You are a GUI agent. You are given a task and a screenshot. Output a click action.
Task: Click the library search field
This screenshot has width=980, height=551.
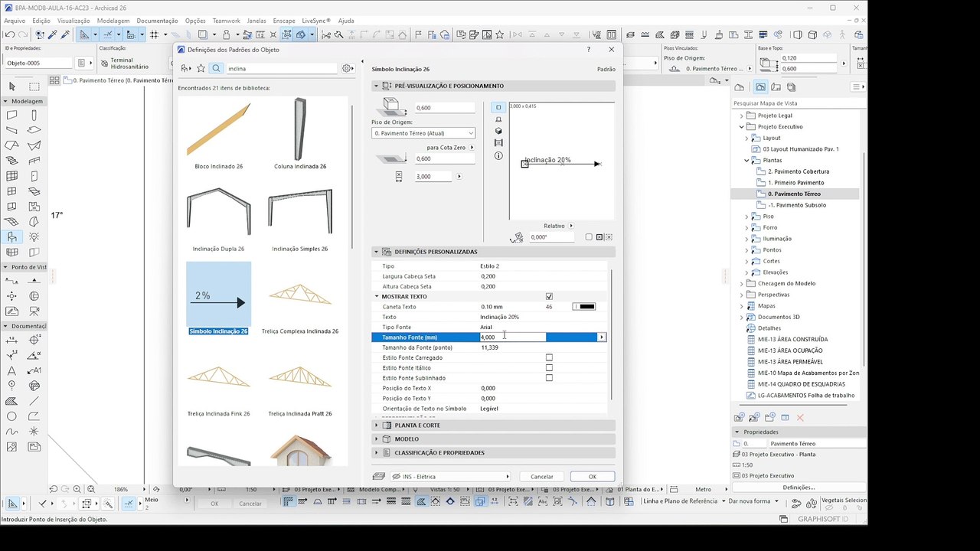[281, 68]
